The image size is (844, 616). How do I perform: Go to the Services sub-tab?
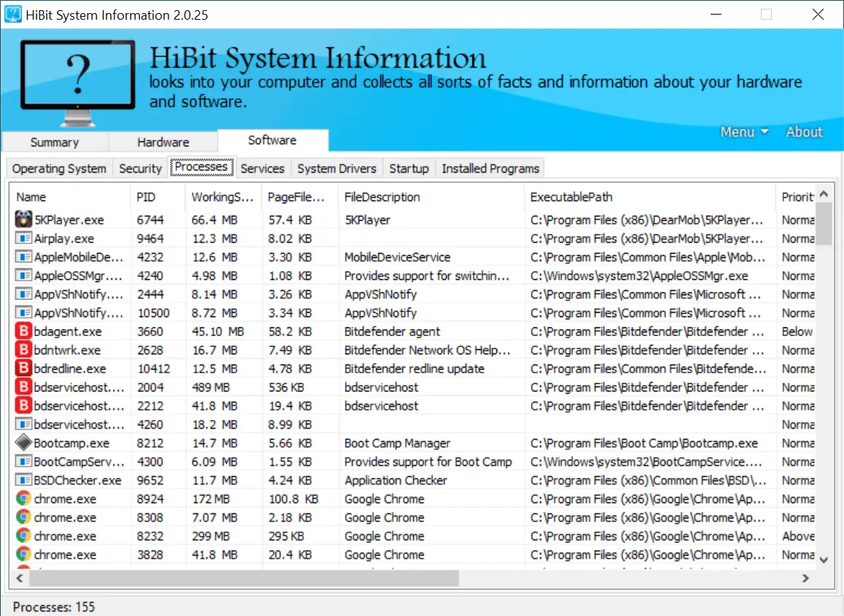pyautogui.click(x=262, y=168)
